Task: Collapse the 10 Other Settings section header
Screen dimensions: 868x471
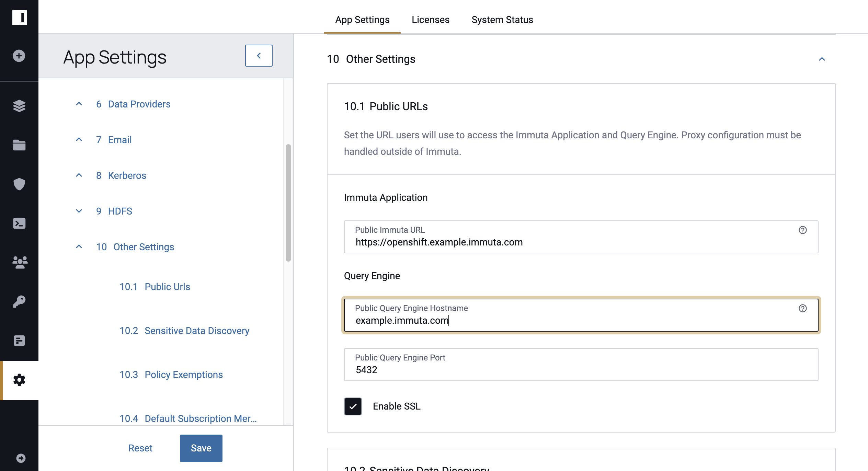Action: (822, 59)
